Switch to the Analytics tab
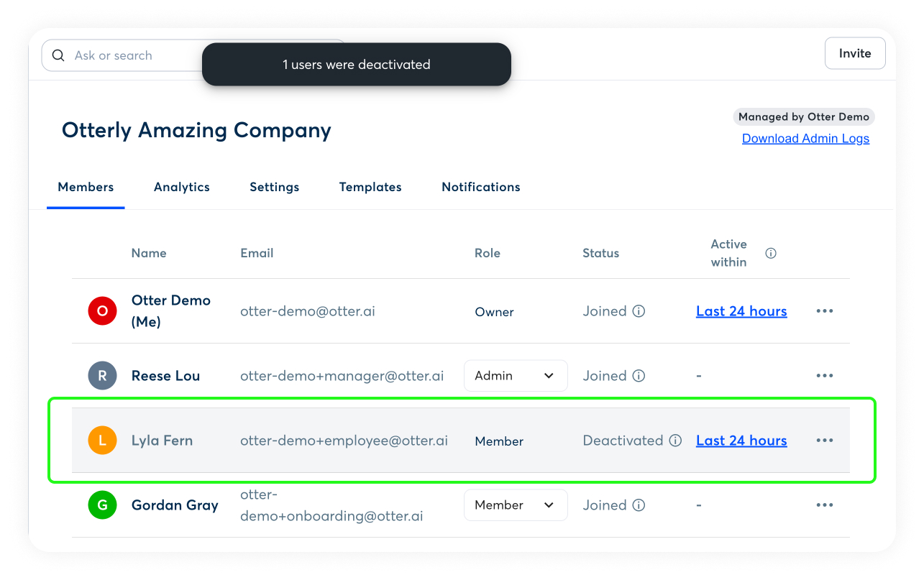This screenshot has height=580, width=924. (181, 187)
